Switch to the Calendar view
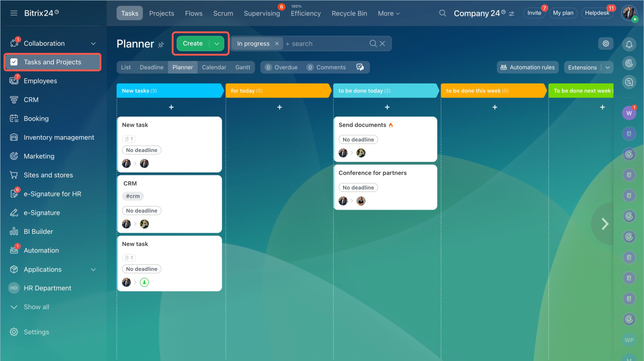 [x=214, y=67]
